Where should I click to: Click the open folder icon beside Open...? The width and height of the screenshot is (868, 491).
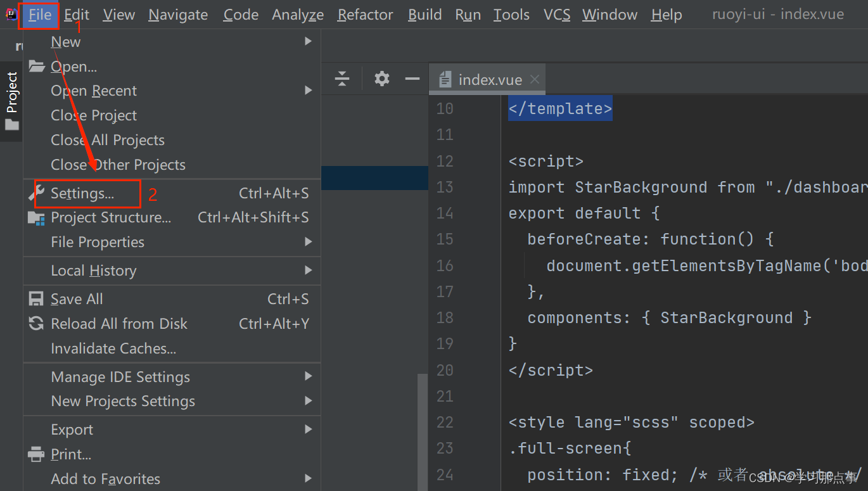(x=37, y=67)
